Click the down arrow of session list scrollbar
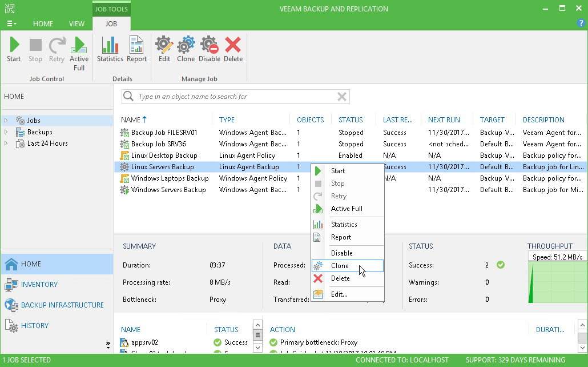Image resolution: width=588 pixels, height=367 pixels. (257, 348)
